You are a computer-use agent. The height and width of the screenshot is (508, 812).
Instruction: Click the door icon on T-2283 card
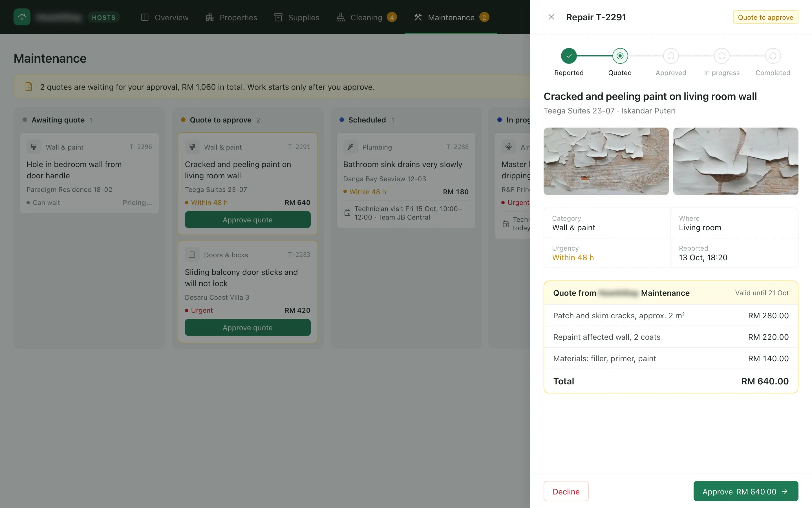point(192,255)
